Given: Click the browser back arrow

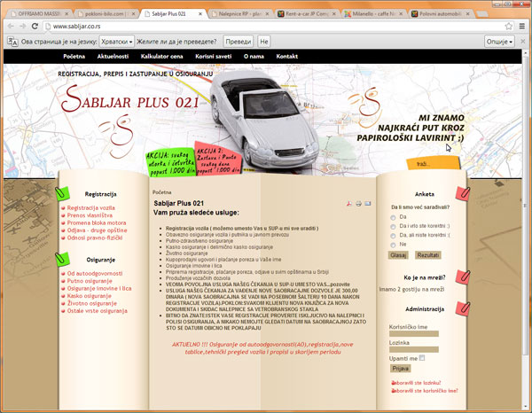Looking at the screenshot, I should [x=11, y=27].
